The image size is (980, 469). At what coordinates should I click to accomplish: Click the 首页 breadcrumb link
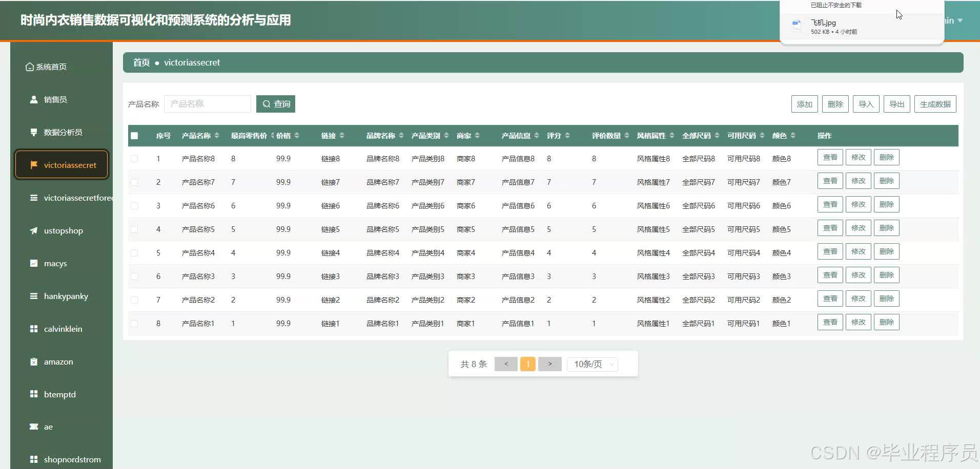point(141,62)
